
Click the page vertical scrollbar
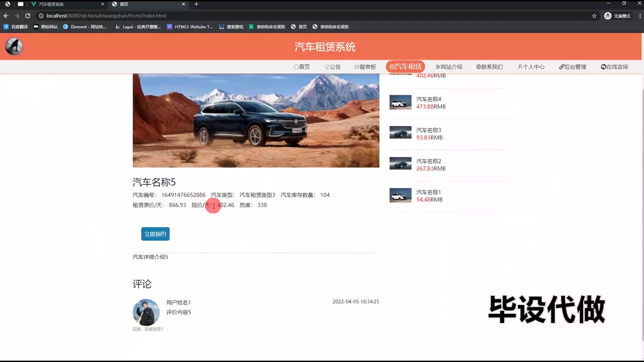(642, 215)
